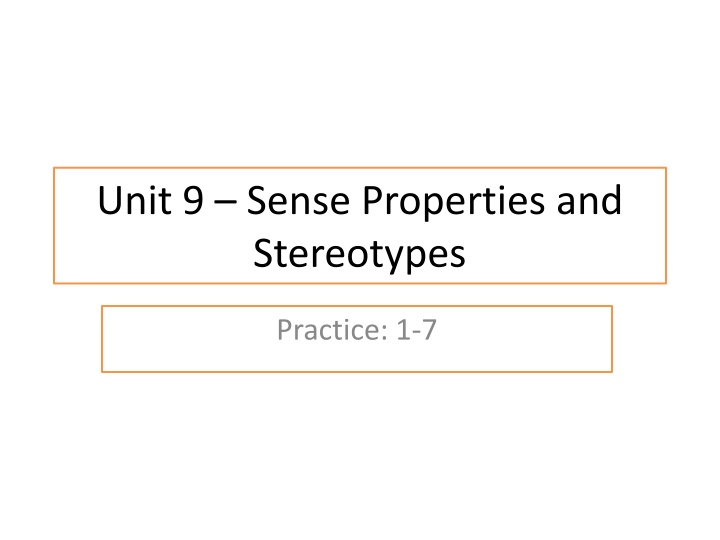Image resolution: width=720 pixels, height=540 pixels.
Task: Click the word "Stereotypes" in the title
Action: (x=359, y=255)
